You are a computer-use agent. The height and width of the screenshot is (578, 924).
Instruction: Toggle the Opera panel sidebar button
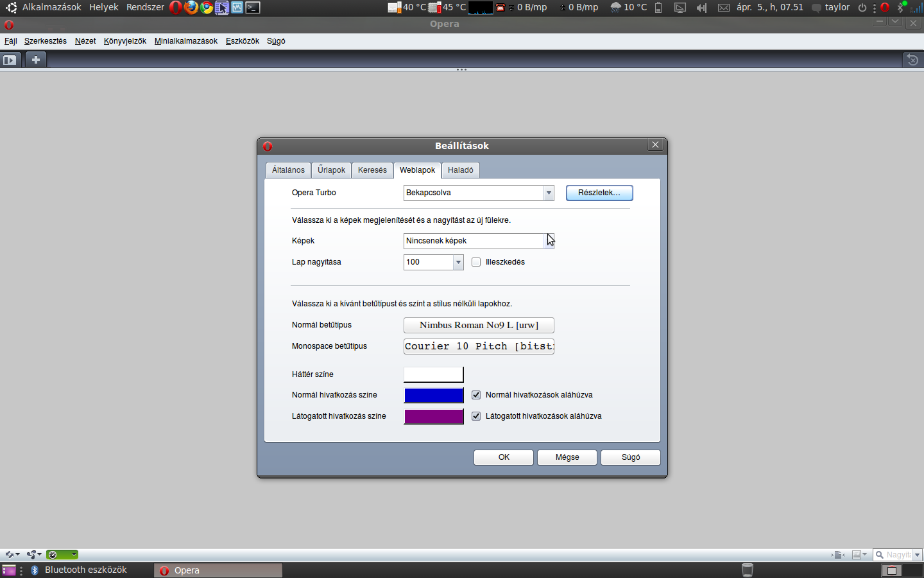(x=10, y=60)
